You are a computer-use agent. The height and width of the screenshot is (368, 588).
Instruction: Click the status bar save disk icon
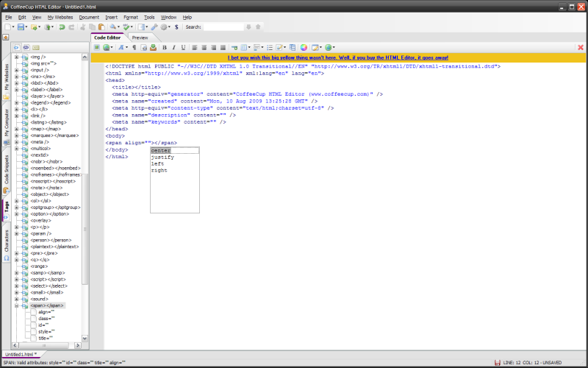pos(498,362)
